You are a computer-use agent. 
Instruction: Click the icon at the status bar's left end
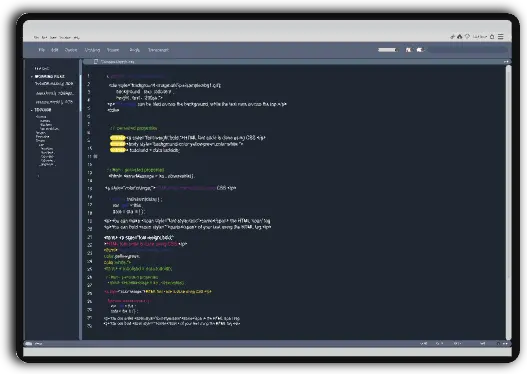pyautogui.click(x=29, y=344)
